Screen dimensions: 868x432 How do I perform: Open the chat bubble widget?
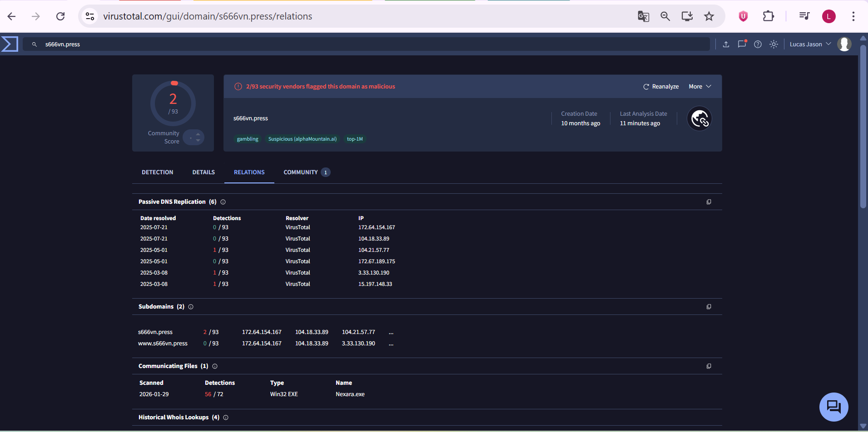click(833, 407)
